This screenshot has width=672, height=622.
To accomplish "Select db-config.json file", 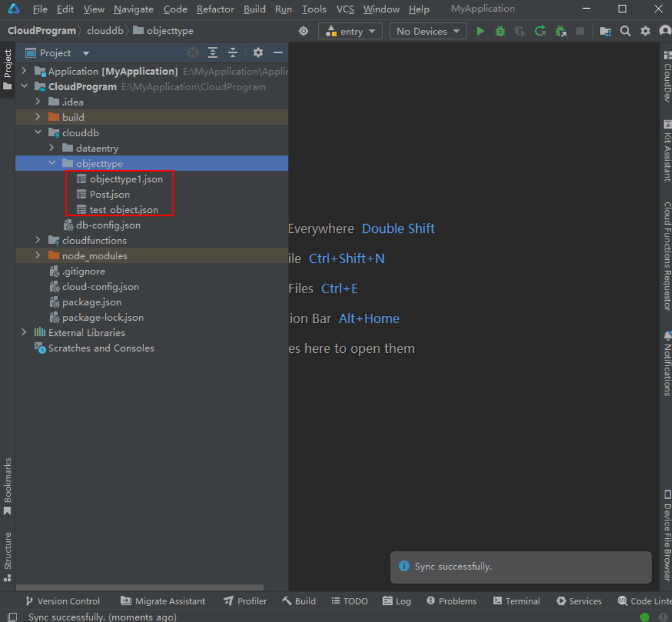I will point(108,225).
